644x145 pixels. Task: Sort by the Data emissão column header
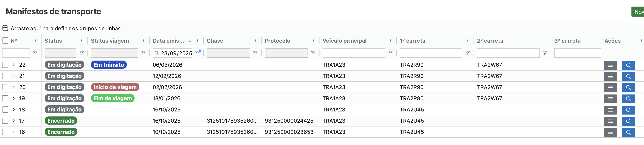coord(168,41)
